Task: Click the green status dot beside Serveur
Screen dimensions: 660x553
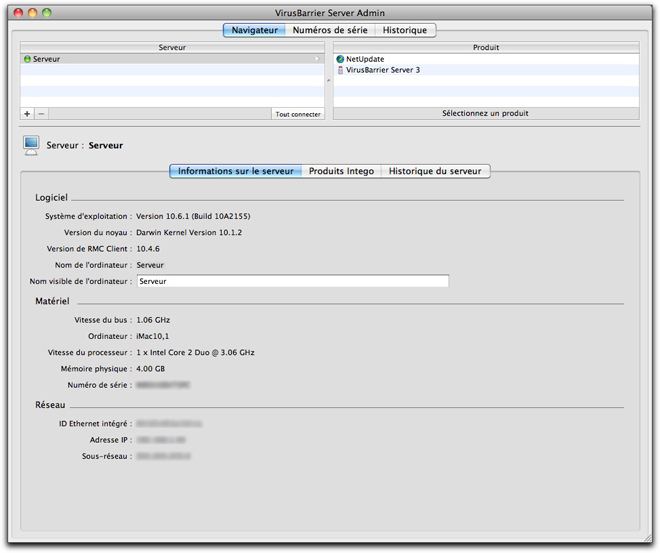Action: pos(27,59)
